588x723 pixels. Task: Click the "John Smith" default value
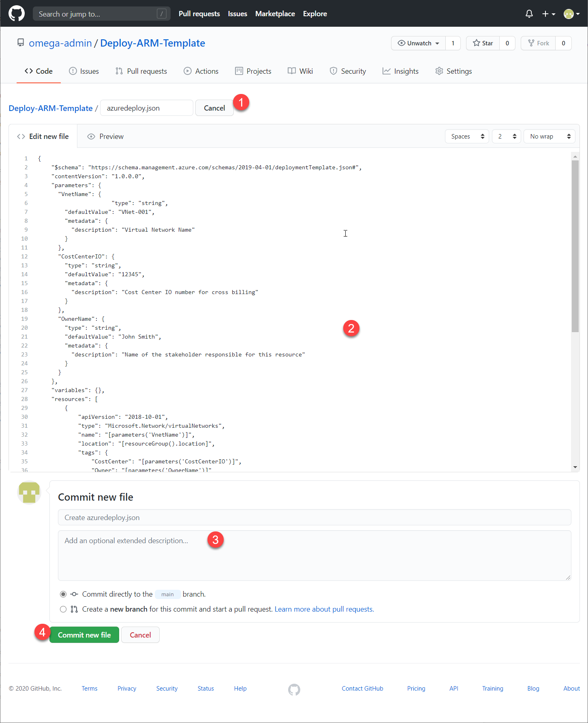click(x=139, y=337)
